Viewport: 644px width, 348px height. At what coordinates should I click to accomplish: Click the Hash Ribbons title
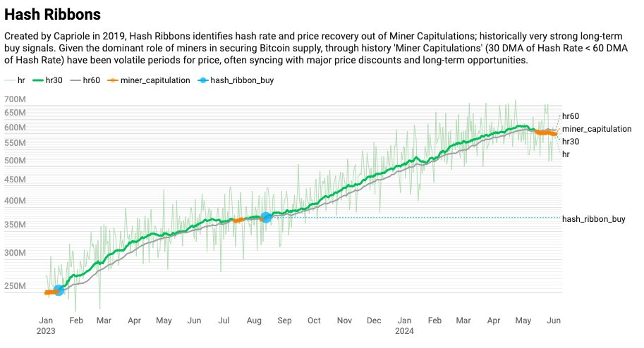[53, 14]
